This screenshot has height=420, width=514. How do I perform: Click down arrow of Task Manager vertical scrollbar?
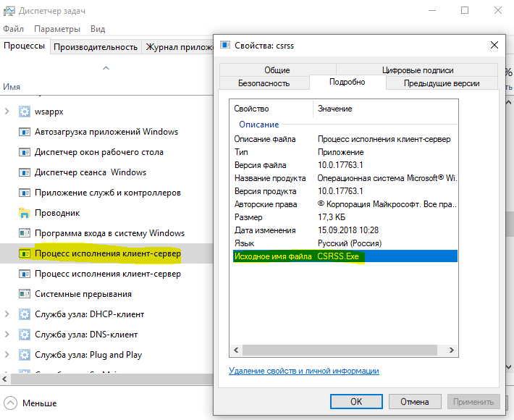[508, 367]
